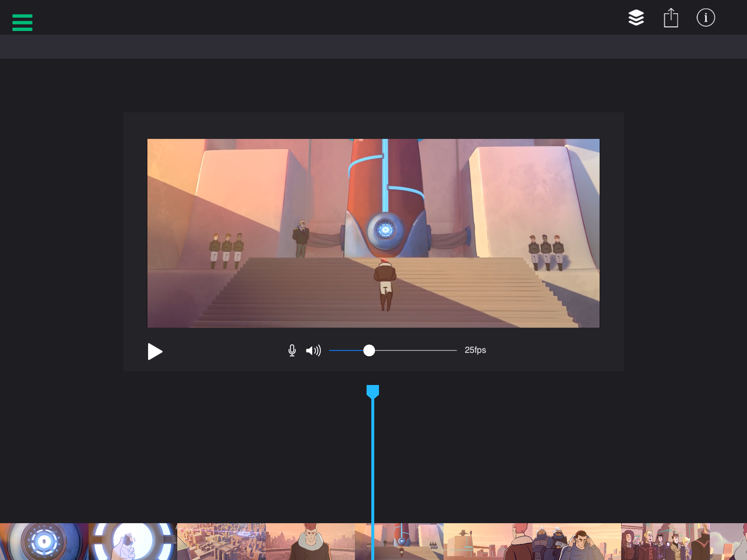Select the armored soldiers frame thumbnail

tap(576, 541)
